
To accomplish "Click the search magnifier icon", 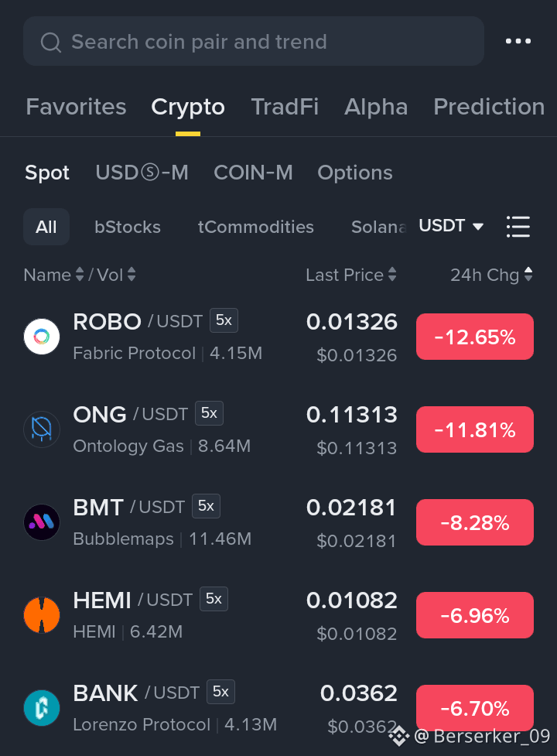I will pyautogui.click(x=50, y=42).
